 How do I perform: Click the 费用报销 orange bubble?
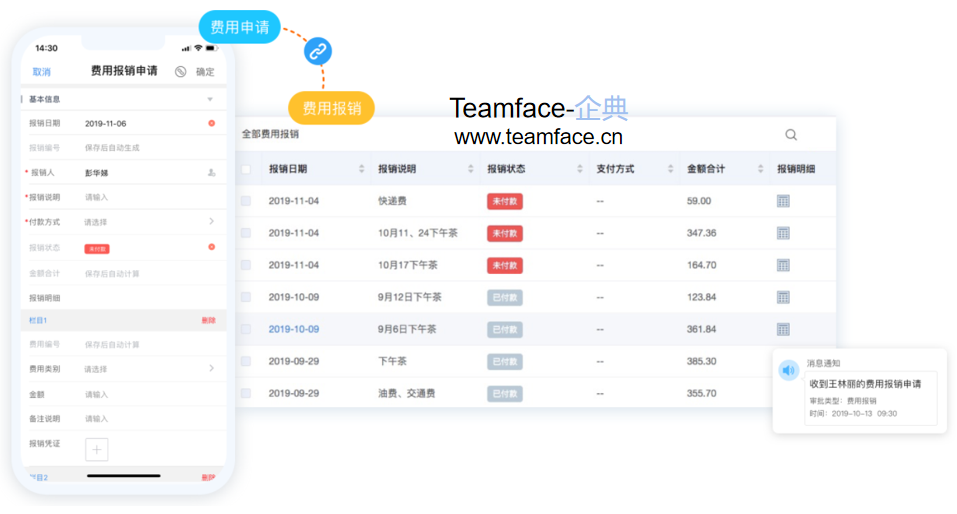click(x=331, y=108)
